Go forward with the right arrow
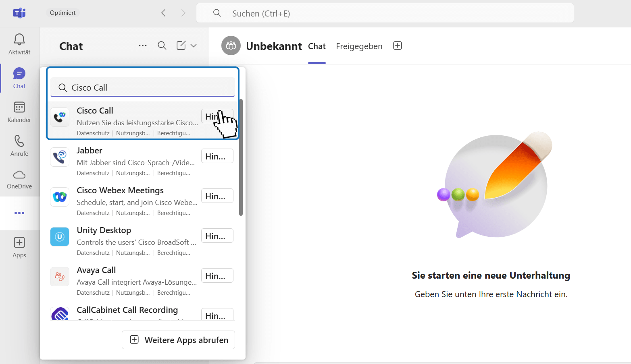The width and height of the screenshot is (631, 364). (x=183, y=13)
